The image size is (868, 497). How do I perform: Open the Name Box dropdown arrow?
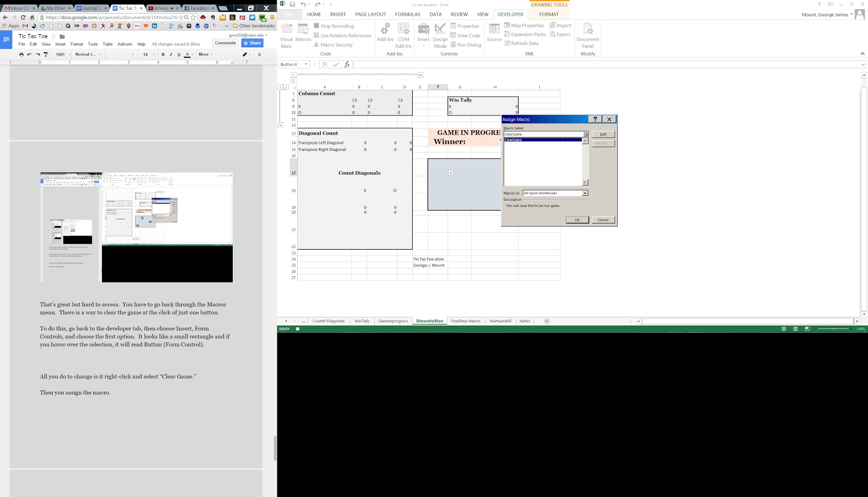tap(306, 65)
